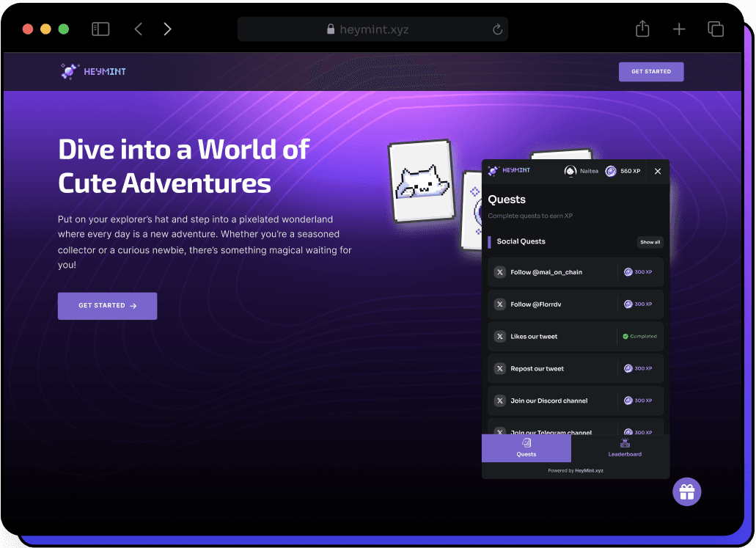The image size is (756, 548).
Task: Select the Follow @Florrdv quest row
Action: point(576,304)
